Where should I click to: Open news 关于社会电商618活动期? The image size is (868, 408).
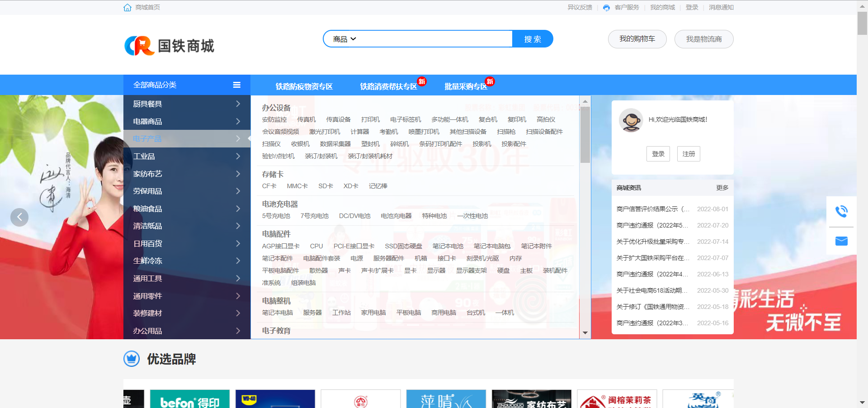tap(653, 290)
